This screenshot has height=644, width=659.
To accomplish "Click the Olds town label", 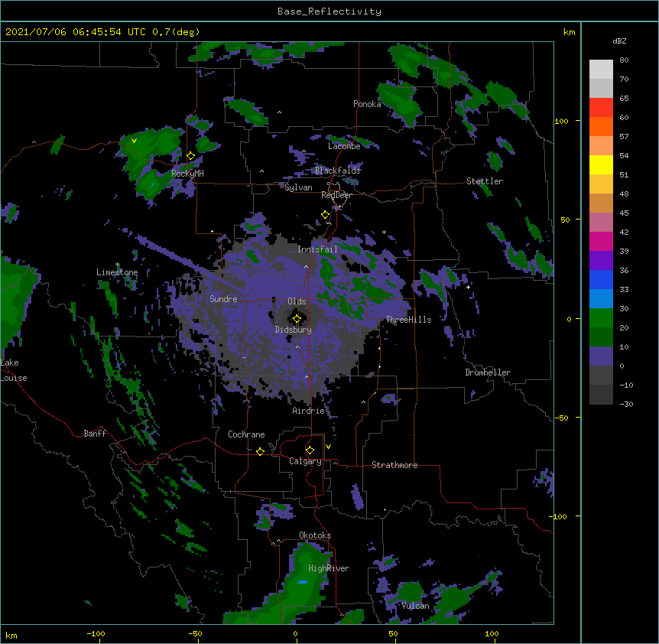I will tap(297, 301).
